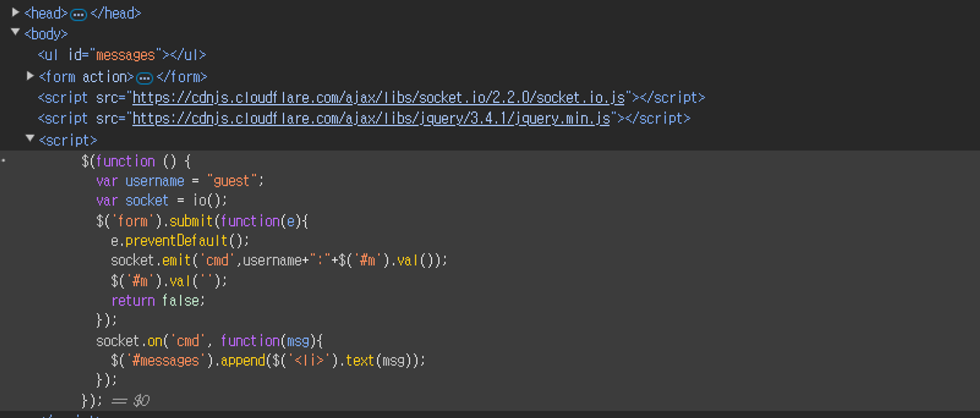Select the opening inline script tag
Viewport: 980px width, 418px height.
click(x=68, y=140)
